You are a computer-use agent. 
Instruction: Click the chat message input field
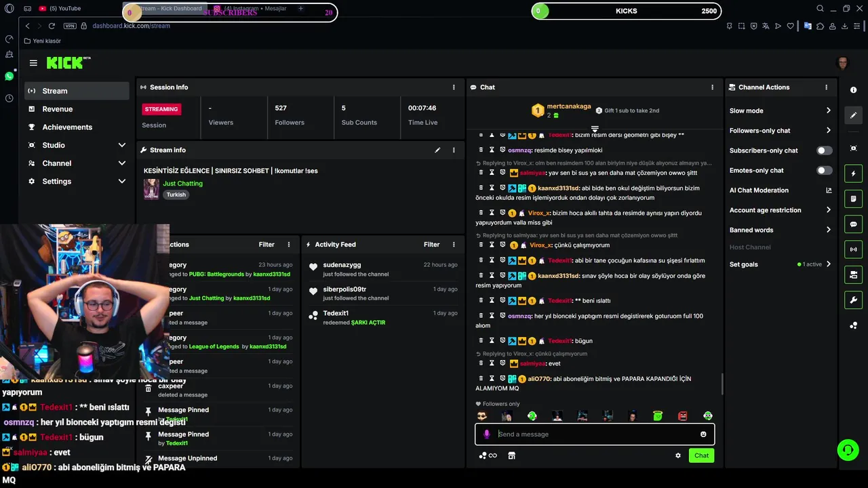(x=595, y=434)
